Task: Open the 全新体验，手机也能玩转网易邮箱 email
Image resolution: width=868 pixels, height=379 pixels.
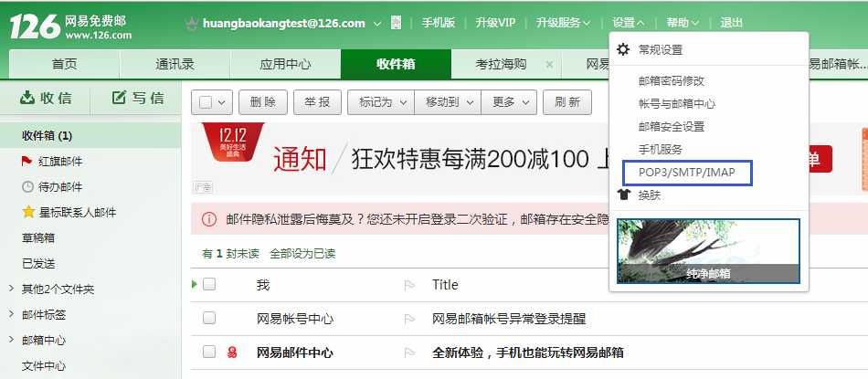Action: pyautogui.click(x=527, y=353)
